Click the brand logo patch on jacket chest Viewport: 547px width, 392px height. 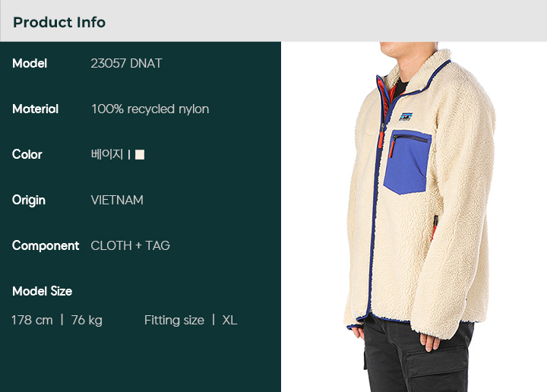406,117
